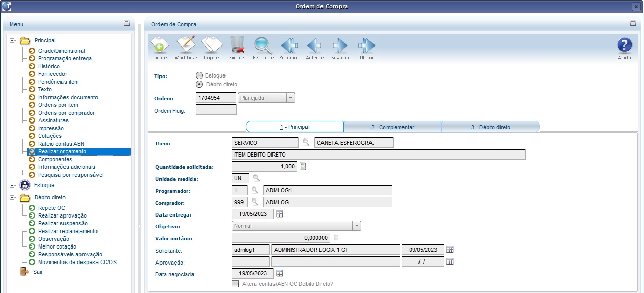The height and width of the screenshot is (293, 644).
Task: Open Cotações menu item
Action: click(x=50, y=136)
